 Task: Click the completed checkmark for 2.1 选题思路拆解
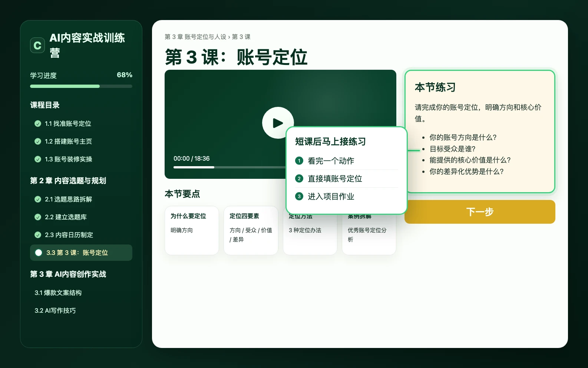[38, 199]
